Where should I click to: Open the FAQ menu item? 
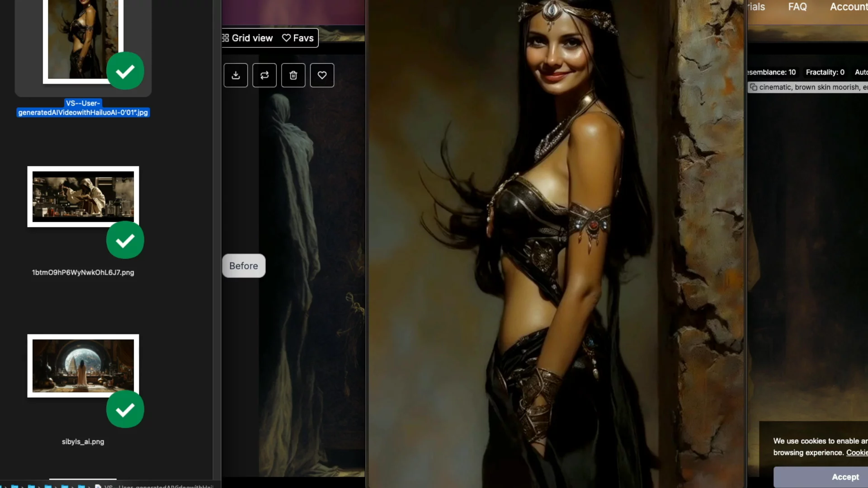coord(797,7)
